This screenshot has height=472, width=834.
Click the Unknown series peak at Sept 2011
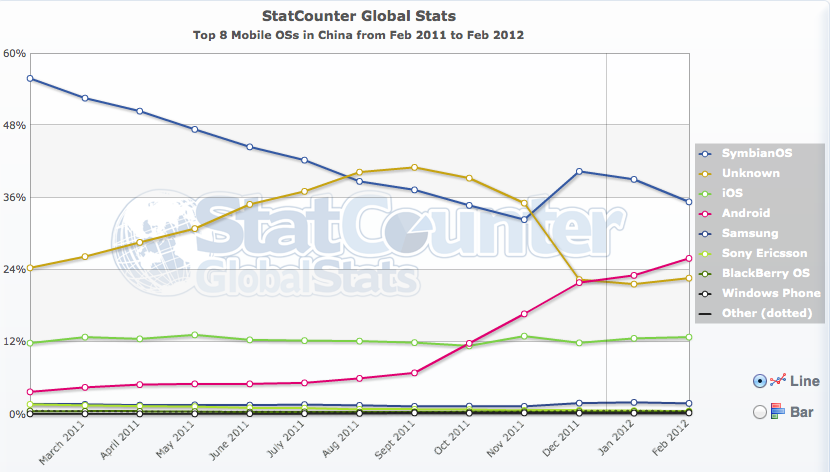414,167
